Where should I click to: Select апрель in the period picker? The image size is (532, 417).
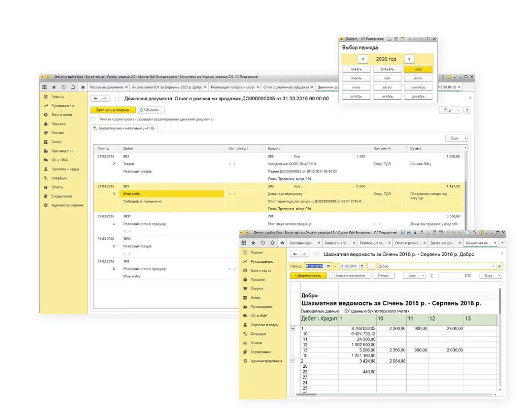click(x=356, y=78)
